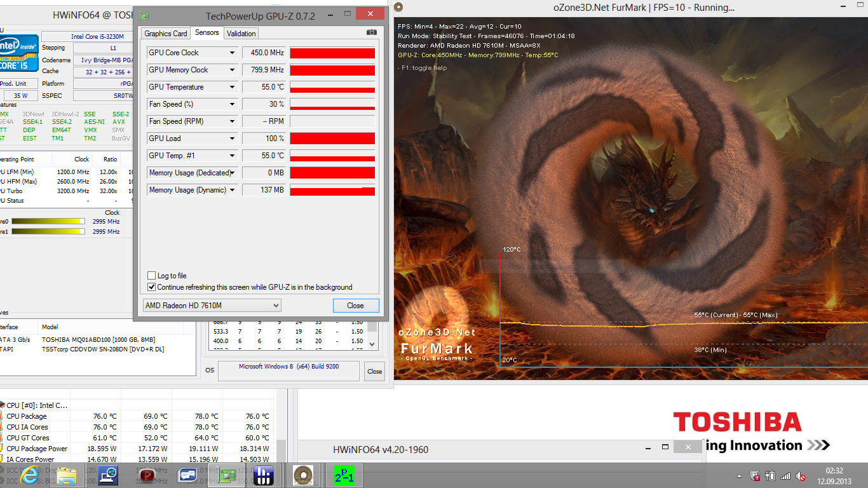Switch to the Graphics Card tab
The image size is (868, 488).
[166, 34]
